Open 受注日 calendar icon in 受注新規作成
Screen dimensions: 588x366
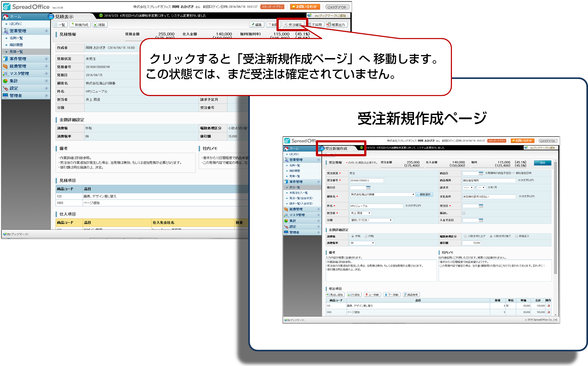tap(481, 206)
